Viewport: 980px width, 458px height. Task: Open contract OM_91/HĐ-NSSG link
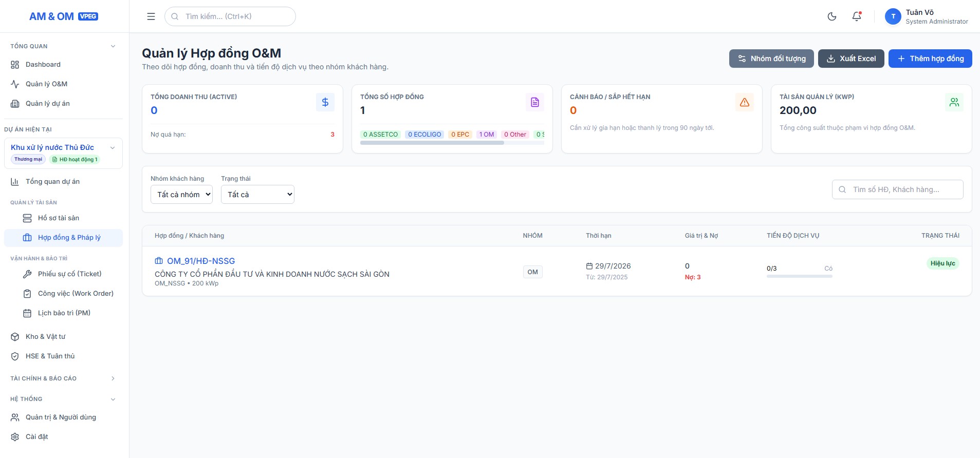point(201,261)
